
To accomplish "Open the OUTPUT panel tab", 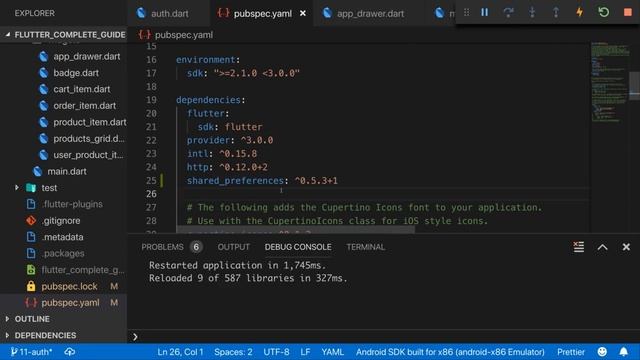I will (x=233, y=247).
